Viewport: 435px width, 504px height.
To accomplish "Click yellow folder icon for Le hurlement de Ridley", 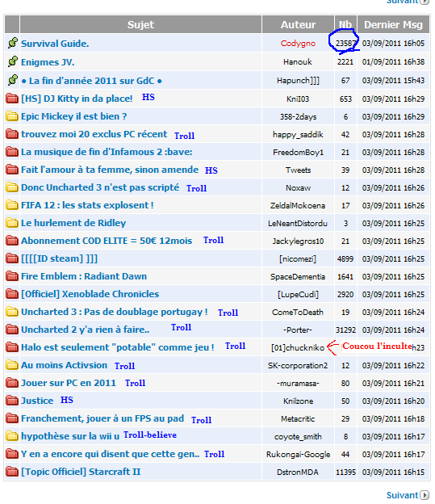I will [x=12, y=223].
